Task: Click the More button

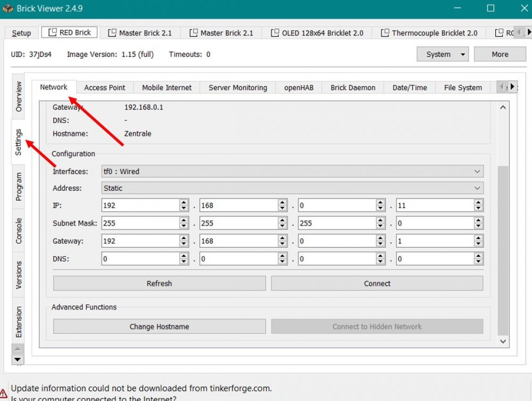Action: (x=500, y=54)
